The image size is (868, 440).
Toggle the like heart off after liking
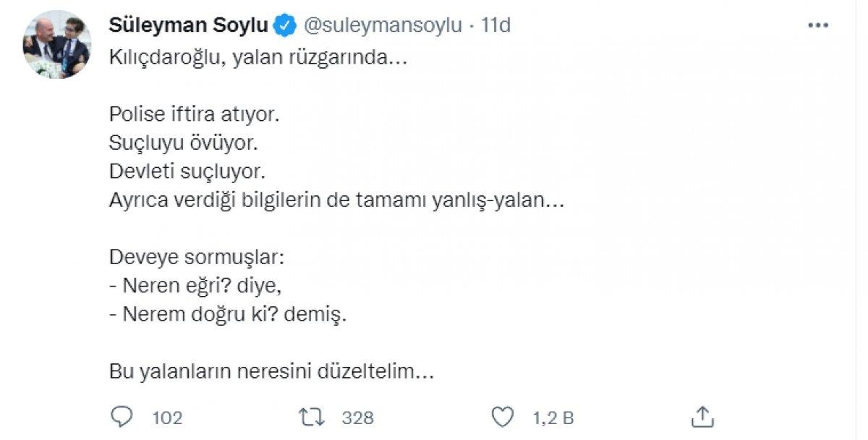coord(502,417)
